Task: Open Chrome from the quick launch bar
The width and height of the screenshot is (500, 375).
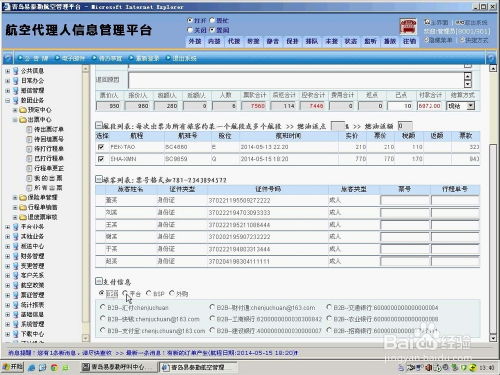Action: click(x=54, y=368)
